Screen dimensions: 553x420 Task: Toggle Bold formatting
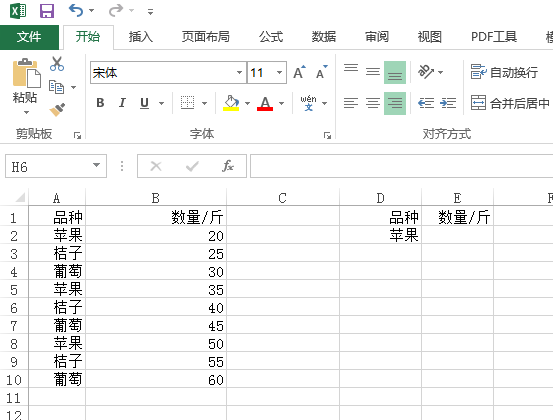point(100,103)
